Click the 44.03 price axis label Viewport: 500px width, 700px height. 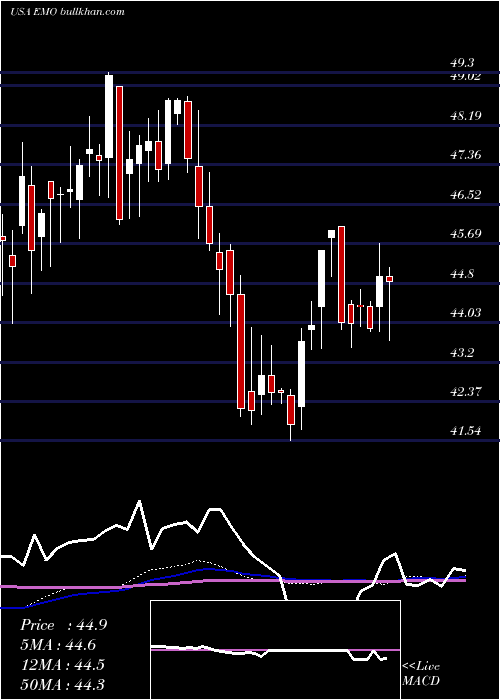click(466, 313)
